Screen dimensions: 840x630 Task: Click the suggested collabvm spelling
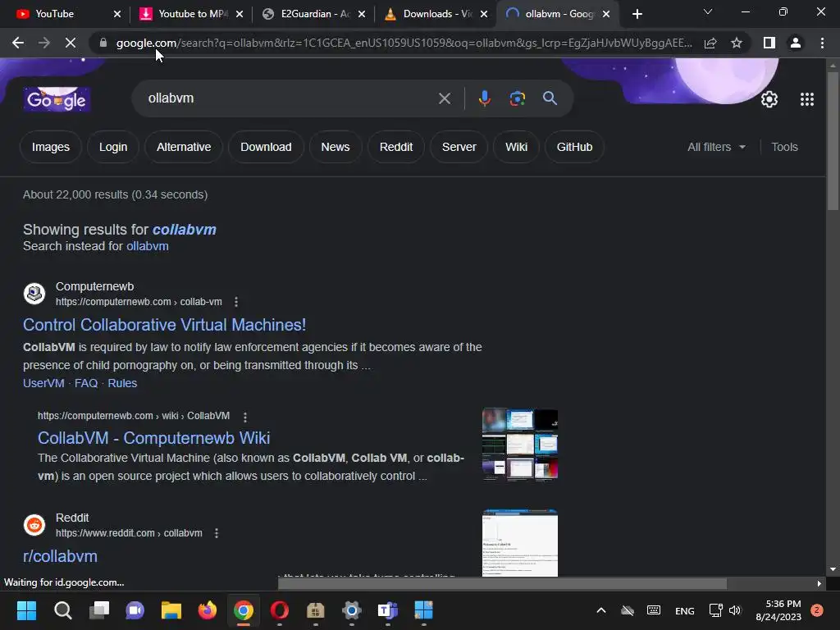pos(185,230)
